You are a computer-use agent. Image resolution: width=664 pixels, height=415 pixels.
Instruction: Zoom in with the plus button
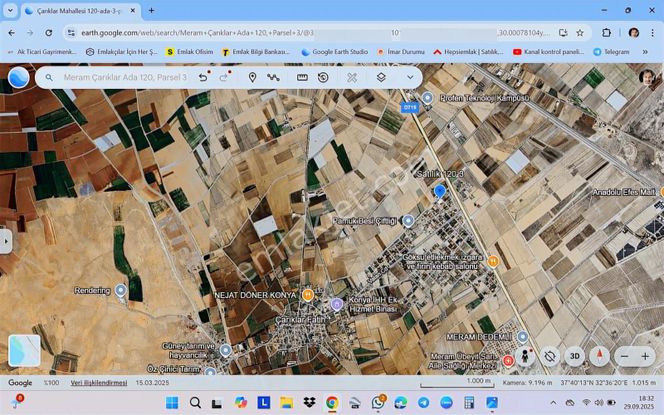click(x=645, y=356)
